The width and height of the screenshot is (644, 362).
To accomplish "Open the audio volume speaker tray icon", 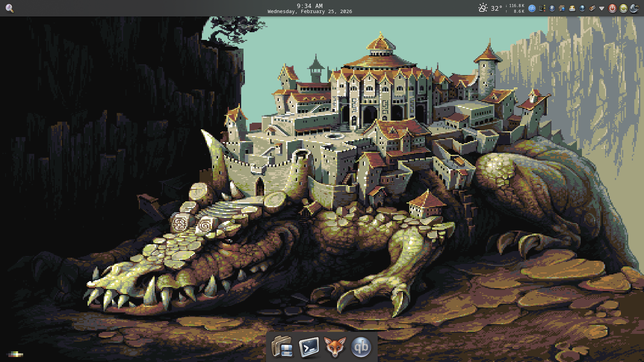I will click(542, 8).
